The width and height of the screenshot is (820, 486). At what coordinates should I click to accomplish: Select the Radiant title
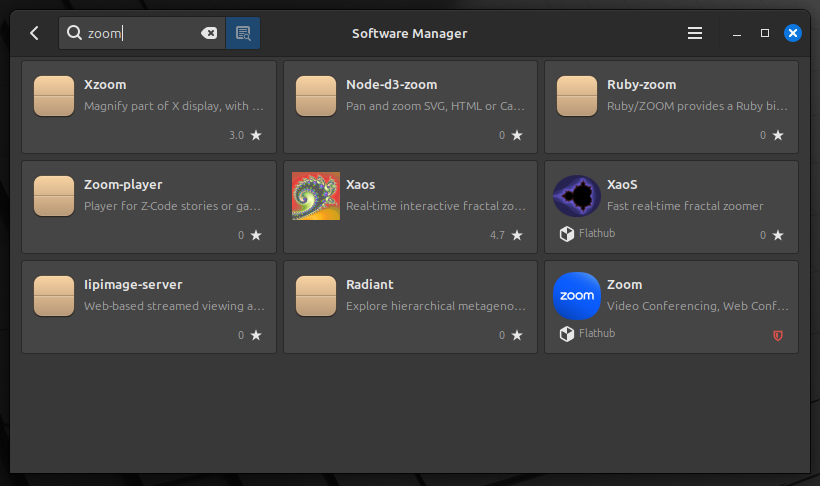[370, 285]
